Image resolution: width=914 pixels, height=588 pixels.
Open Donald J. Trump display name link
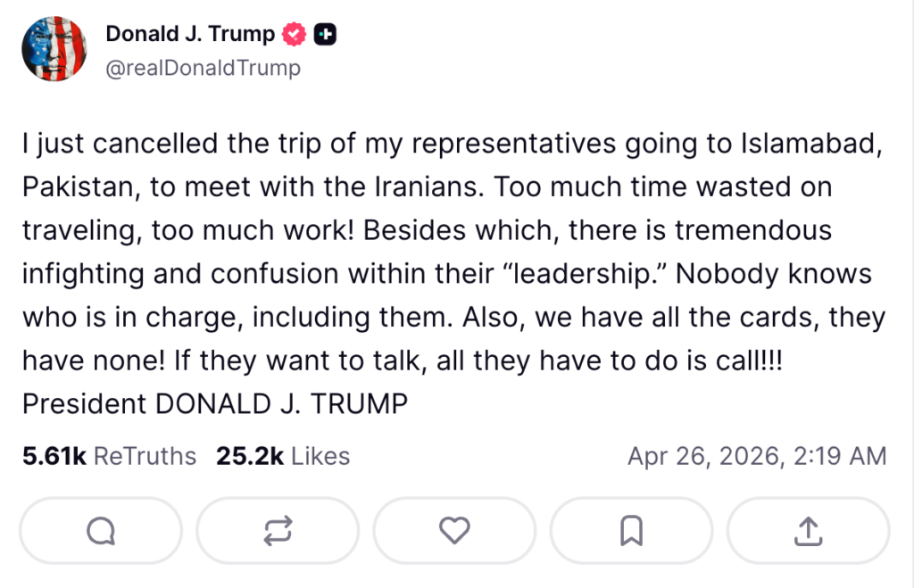190,34
